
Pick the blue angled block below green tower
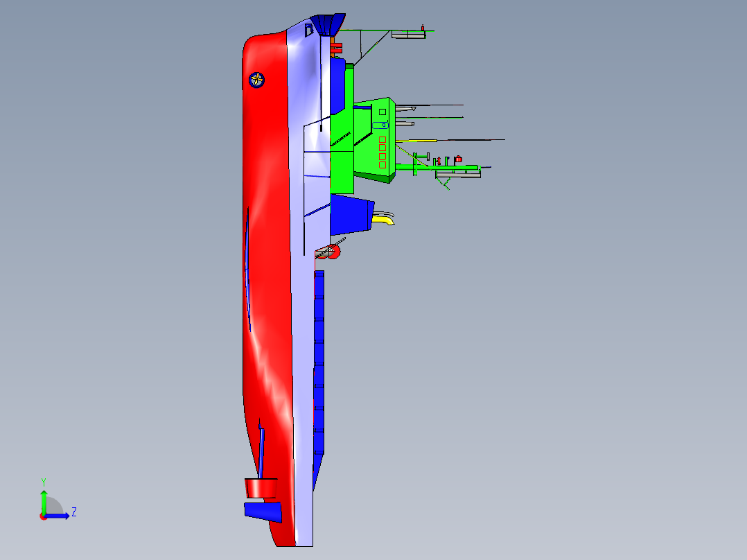[351, 214]
